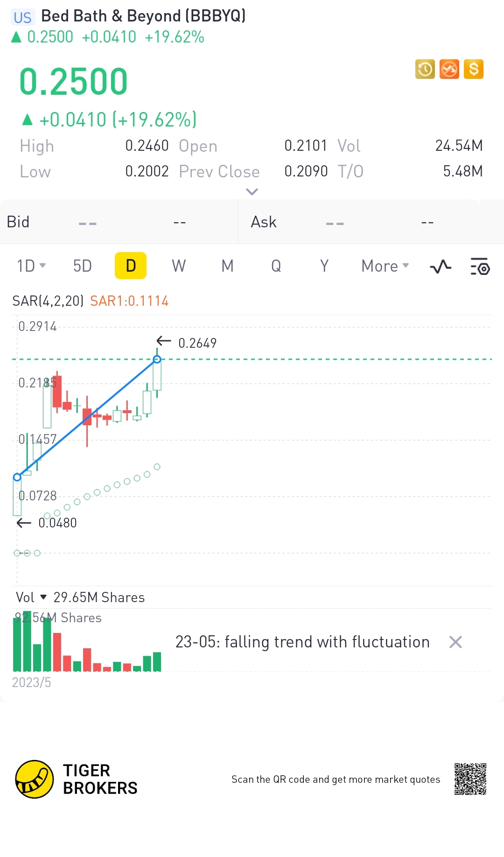The width and height of the screenshot is (504, 857).
Task: Tap the Tiger Brokers logo
Action: pyautogui.click(x=35, y=779)
